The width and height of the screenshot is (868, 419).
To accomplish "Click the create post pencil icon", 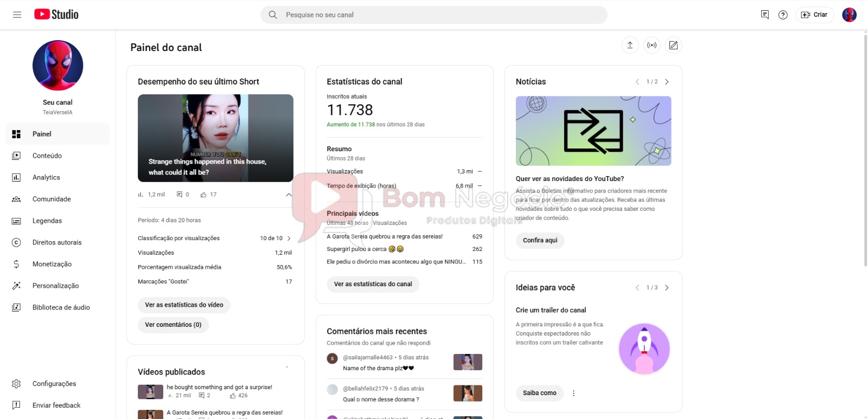I will click(x=673, y=45).
